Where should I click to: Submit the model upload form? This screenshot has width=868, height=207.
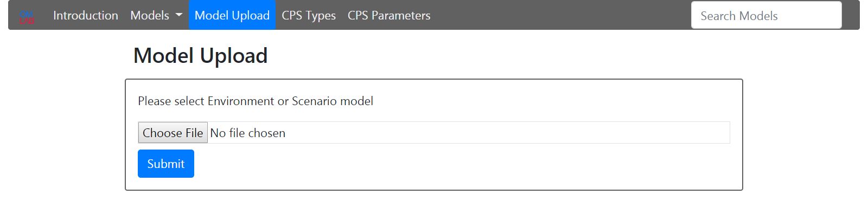(x=166, y=164)
